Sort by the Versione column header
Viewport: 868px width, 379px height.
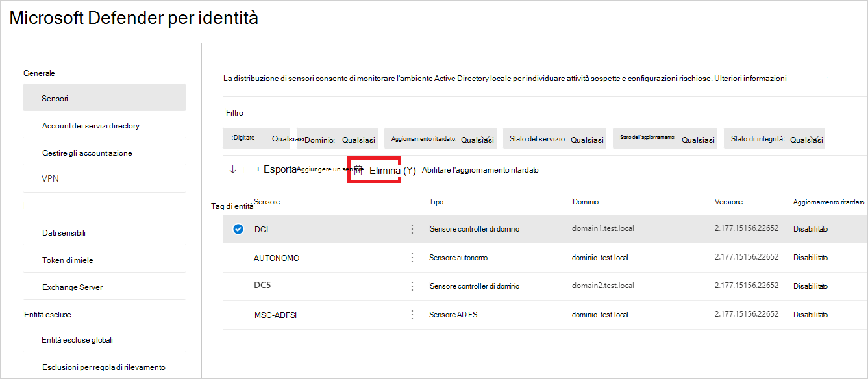point(728,202)
